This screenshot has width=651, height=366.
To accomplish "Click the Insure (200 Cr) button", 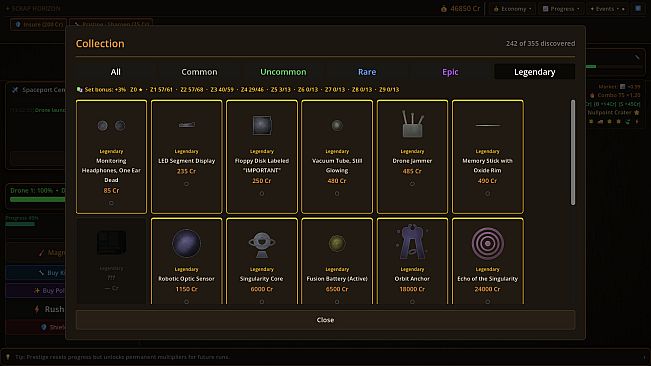I will click(39, 24).
